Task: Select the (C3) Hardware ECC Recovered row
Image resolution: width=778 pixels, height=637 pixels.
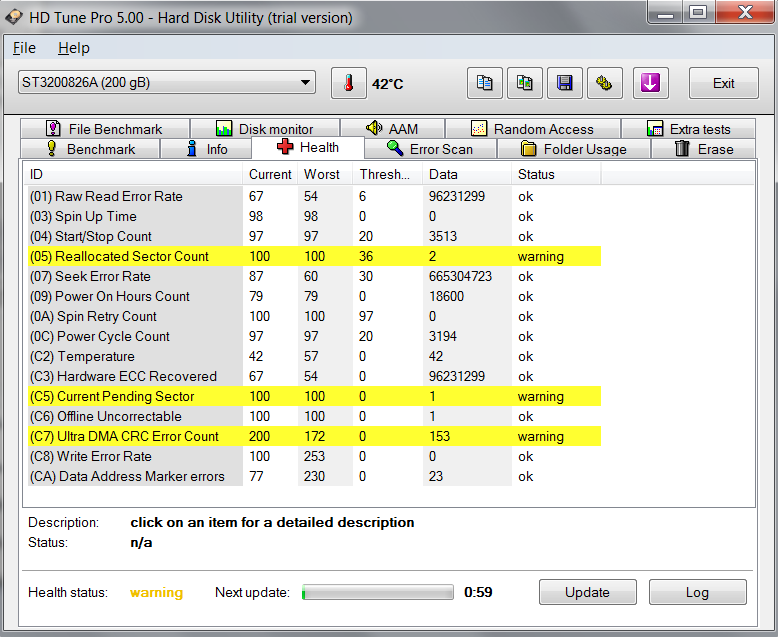Action: pyautogui.click(x=314, y=377)
